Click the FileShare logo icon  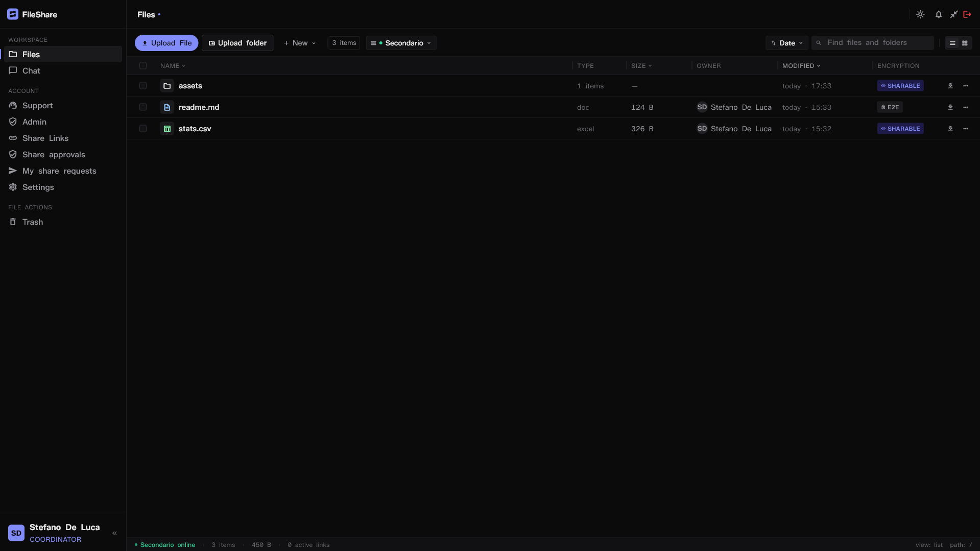click(x=13, y=14)
